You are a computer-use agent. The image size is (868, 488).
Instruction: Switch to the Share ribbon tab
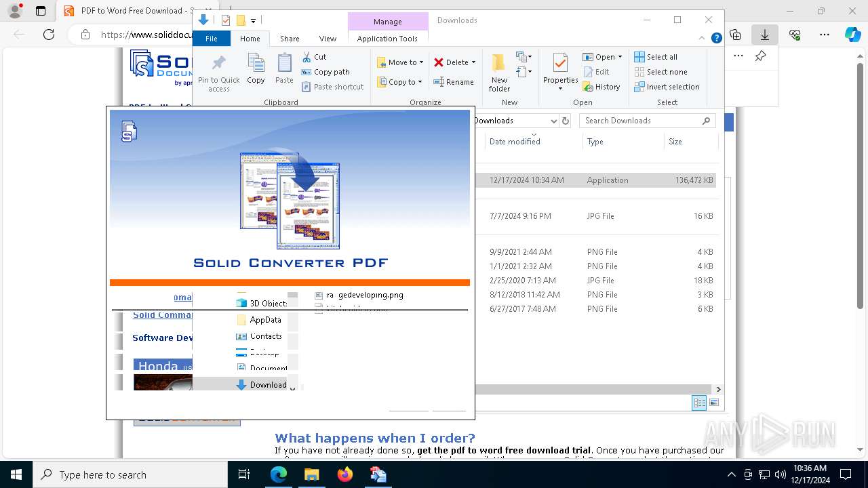(290, 39)
